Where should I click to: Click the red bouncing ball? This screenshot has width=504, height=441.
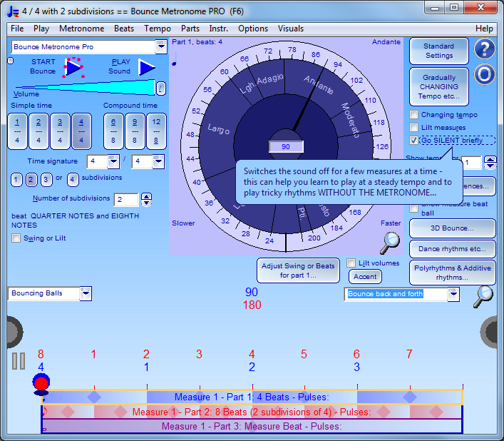pos(41,382)
